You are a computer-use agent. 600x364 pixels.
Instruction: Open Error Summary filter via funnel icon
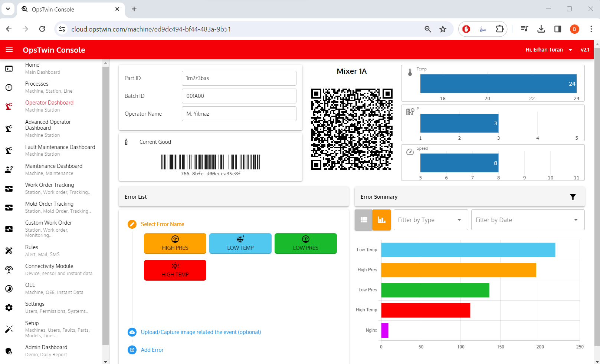(x=573, y=197)
